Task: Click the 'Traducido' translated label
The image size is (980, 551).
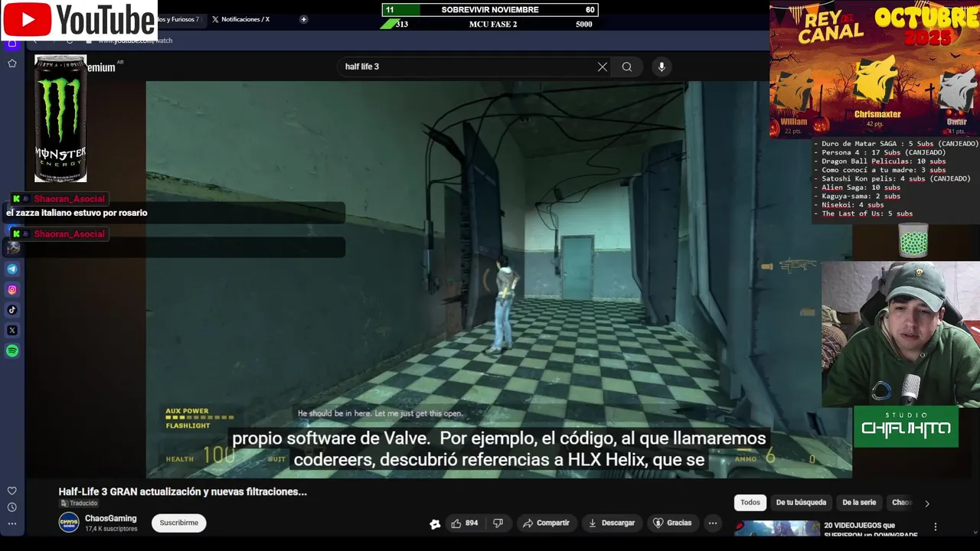Action: coord(80,504)
